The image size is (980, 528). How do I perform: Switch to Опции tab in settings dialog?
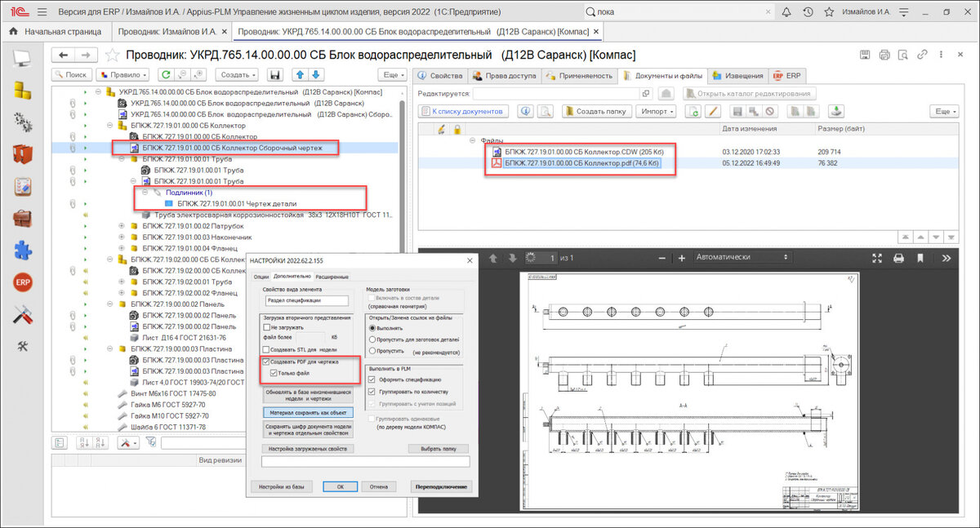click(x=261, y=277)
